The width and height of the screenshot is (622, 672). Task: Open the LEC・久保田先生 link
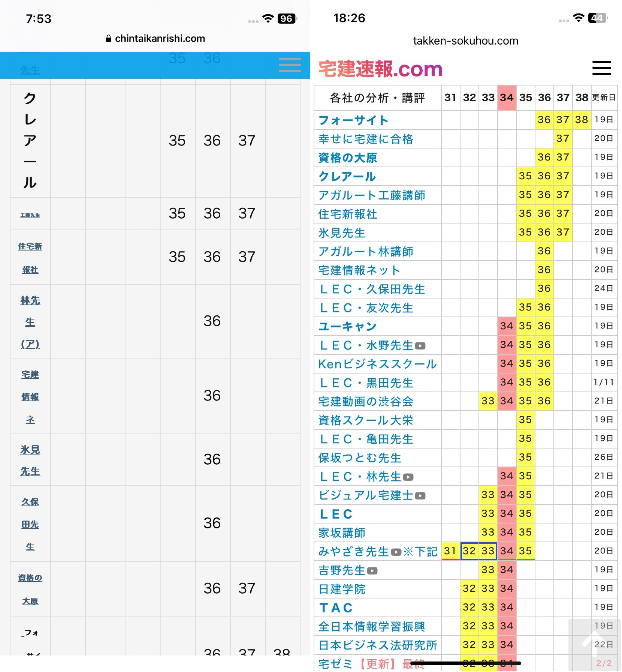pyautogui.click(x=371, y=289)
